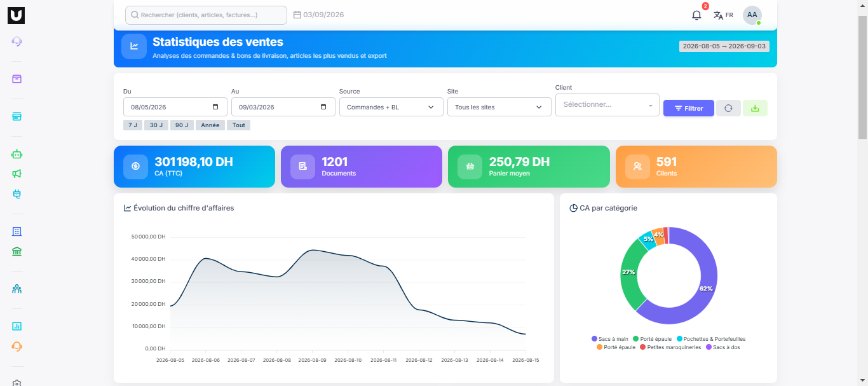Open the Client Sélectionner dropdown
The width and height of the screenshot is (868, 386).
pyautogui.click(x=607, y=105)
